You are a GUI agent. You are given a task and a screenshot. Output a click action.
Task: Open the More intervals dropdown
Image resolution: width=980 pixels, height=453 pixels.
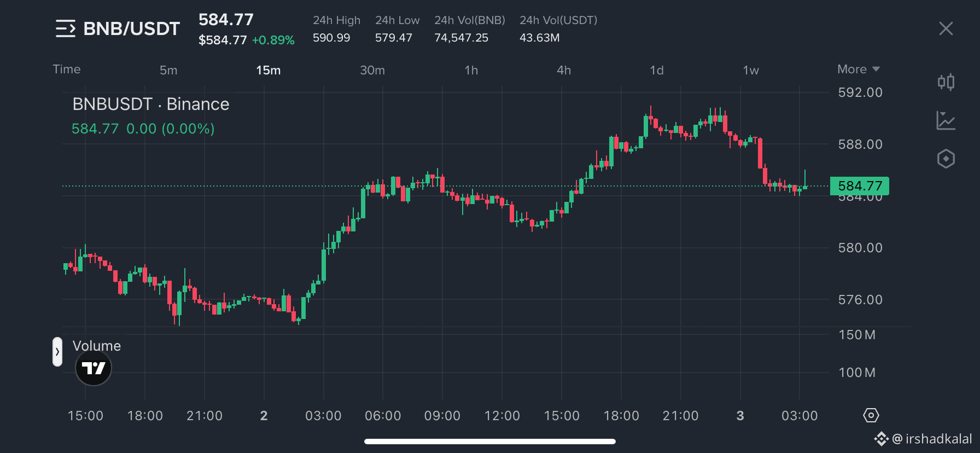pyautogui.click(x=858, y=69)
